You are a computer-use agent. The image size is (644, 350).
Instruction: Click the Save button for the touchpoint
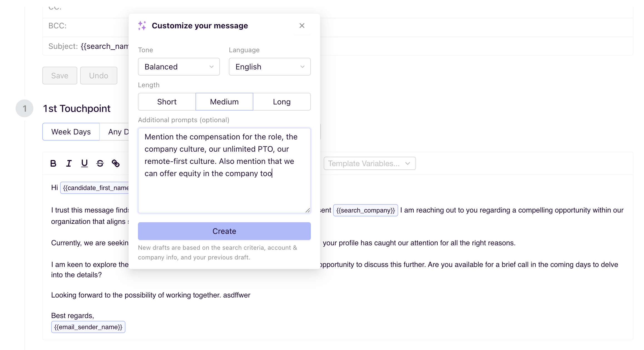[x=60, y=76]
